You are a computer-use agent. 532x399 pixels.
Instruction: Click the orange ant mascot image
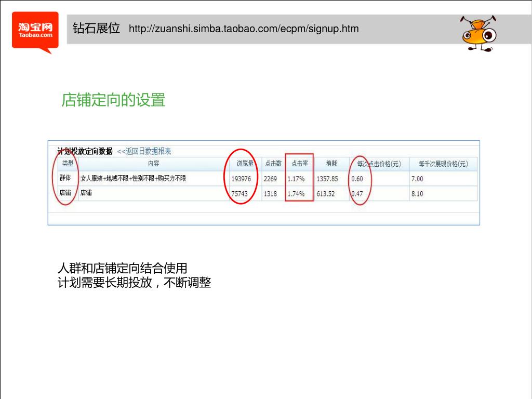click(x=478, y=33)
